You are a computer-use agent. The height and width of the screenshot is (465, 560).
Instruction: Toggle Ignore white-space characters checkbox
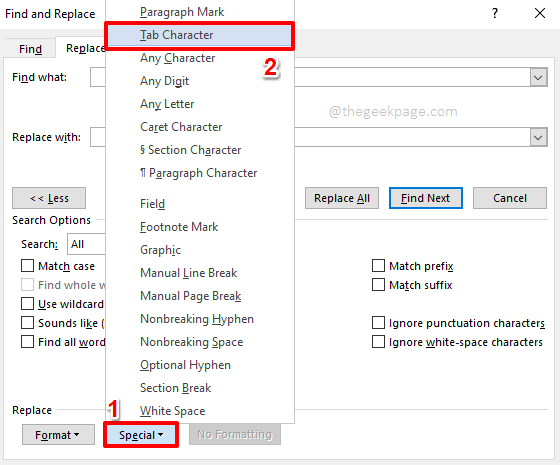379,342
